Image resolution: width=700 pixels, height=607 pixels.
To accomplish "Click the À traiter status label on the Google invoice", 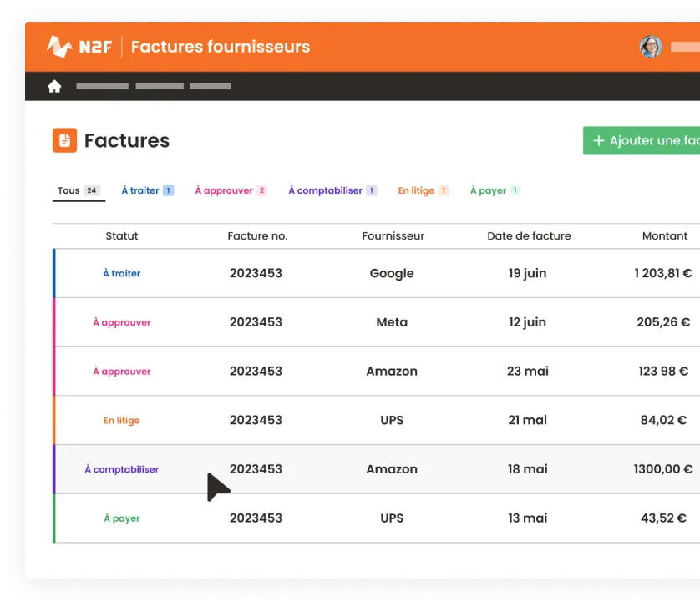I will click(x=121, y=273).
